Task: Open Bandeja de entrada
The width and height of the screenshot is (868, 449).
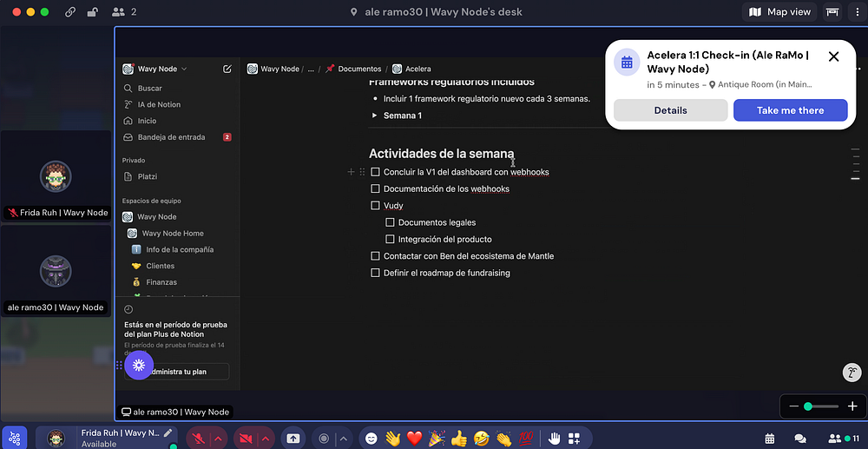Action: click(x=177, y=136)
